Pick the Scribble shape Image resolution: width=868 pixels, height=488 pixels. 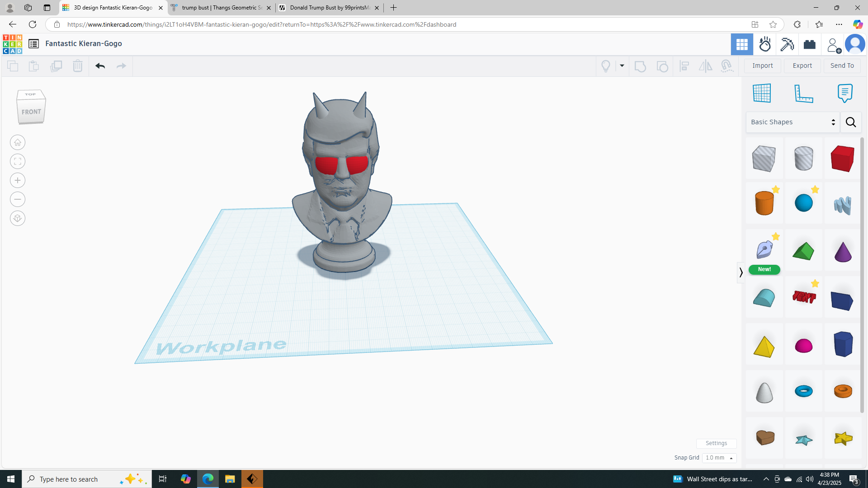point(842,205)
